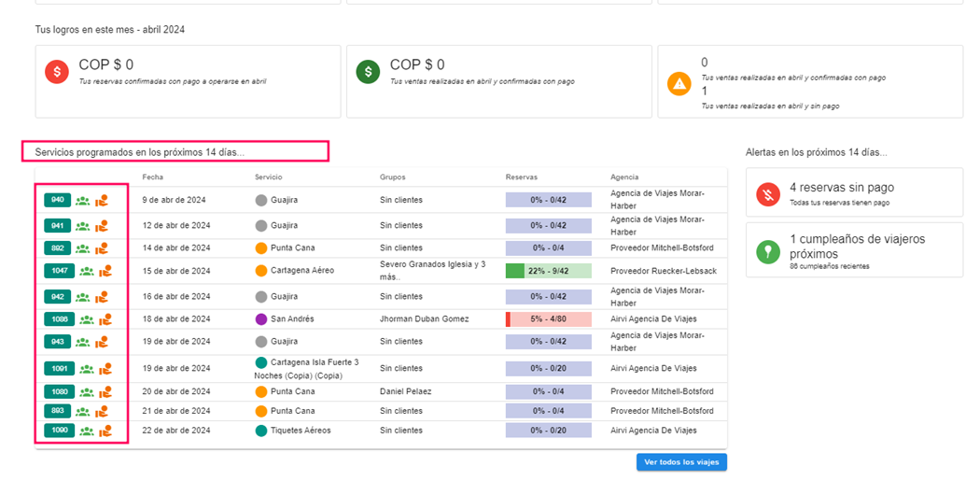This screenshot has height=481, width=980.
Task: Click the 22% - 9/42 reservations progress bar
Action: point(548,271)
